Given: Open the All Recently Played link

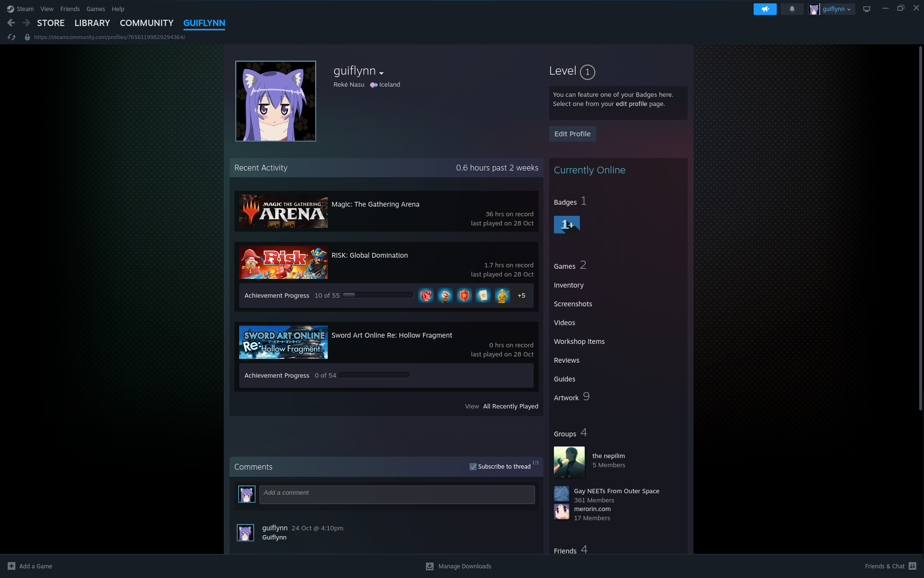Looking at the screenshot, I should click(511, 407).
